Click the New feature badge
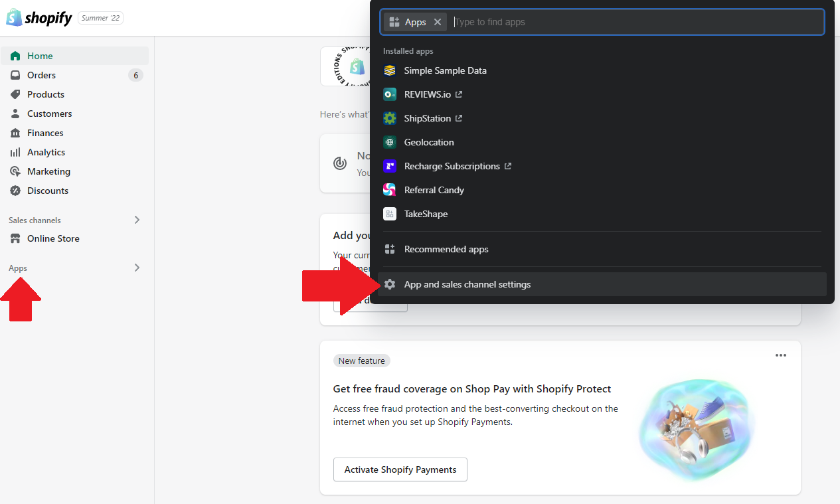840x504 pixels. click(x=362, y=361)
